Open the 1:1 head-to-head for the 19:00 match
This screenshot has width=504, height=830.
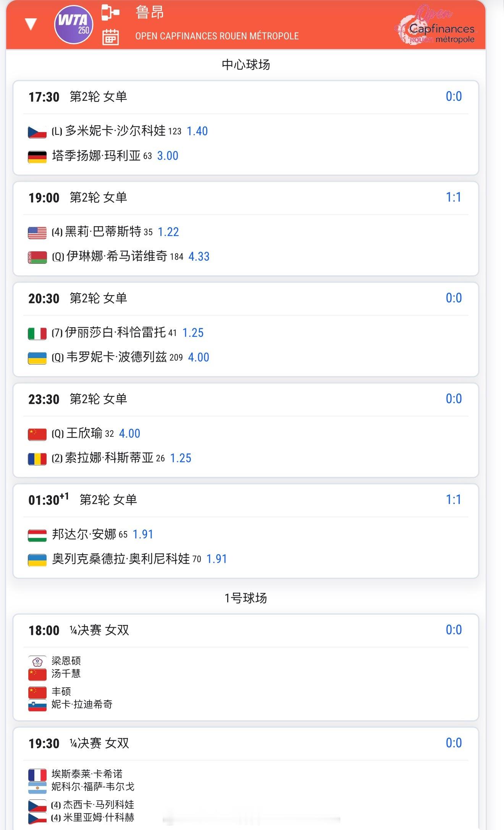tap(454, 197)
